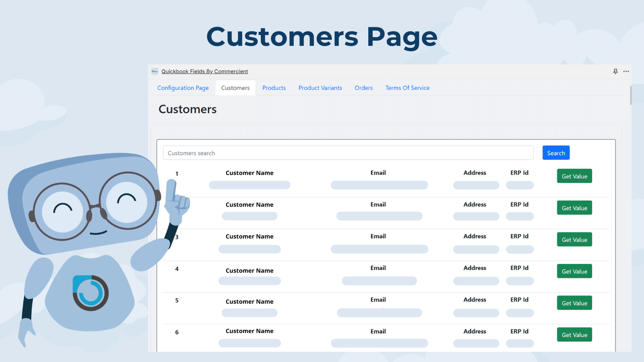Open Terms Of Service tab

pos(407,88)
